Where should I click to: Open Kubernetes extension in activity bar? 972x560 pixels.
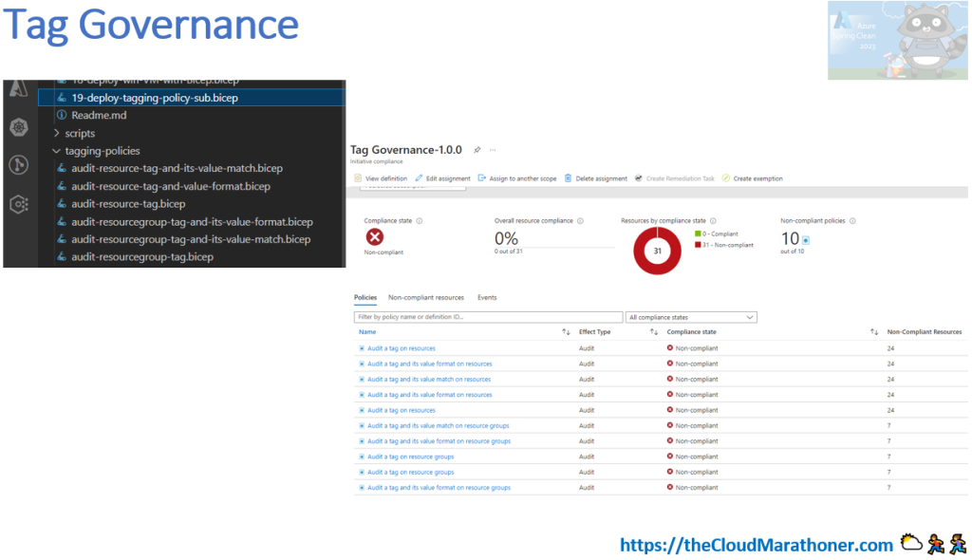(19, 127)
